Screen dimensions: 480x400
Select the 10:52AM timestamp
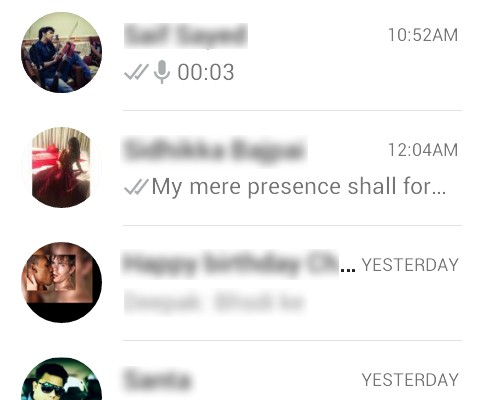[423, 35]
